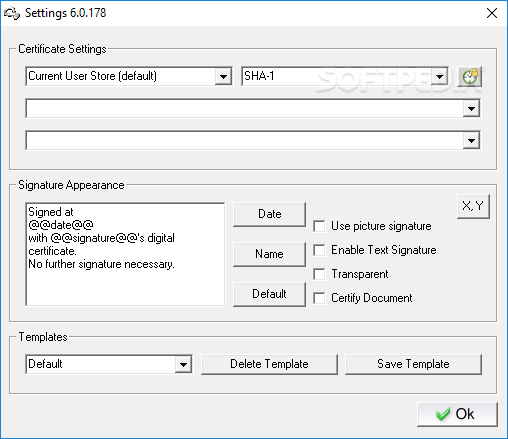The height and width of the screenshot is (439, 508).
Task: Expand the SHA-1 hash algorithm dropdown
Action: coord(439,77)
